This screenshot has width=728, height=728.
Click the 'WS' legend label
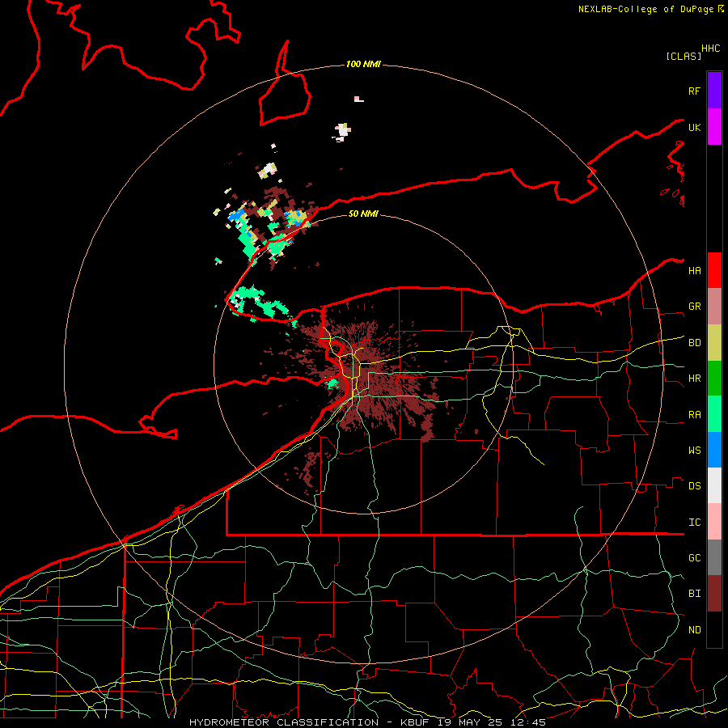tap(694, 451)
